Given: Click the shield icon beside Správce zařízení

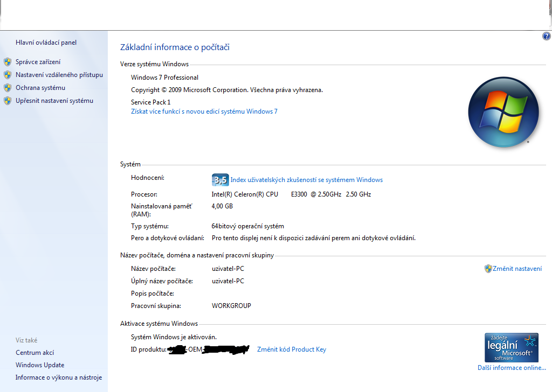Looking at the screenshot, I should 8,62.
